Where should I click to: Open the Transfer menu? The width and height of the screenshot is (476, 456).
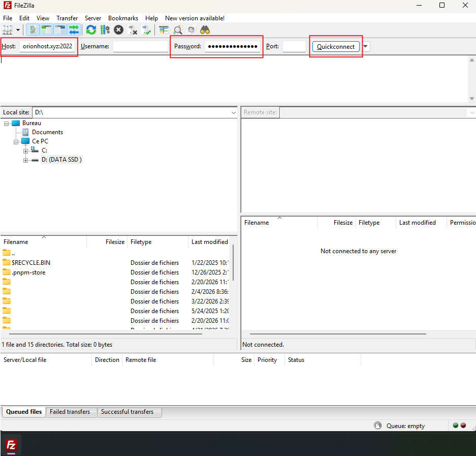(67, 18)
